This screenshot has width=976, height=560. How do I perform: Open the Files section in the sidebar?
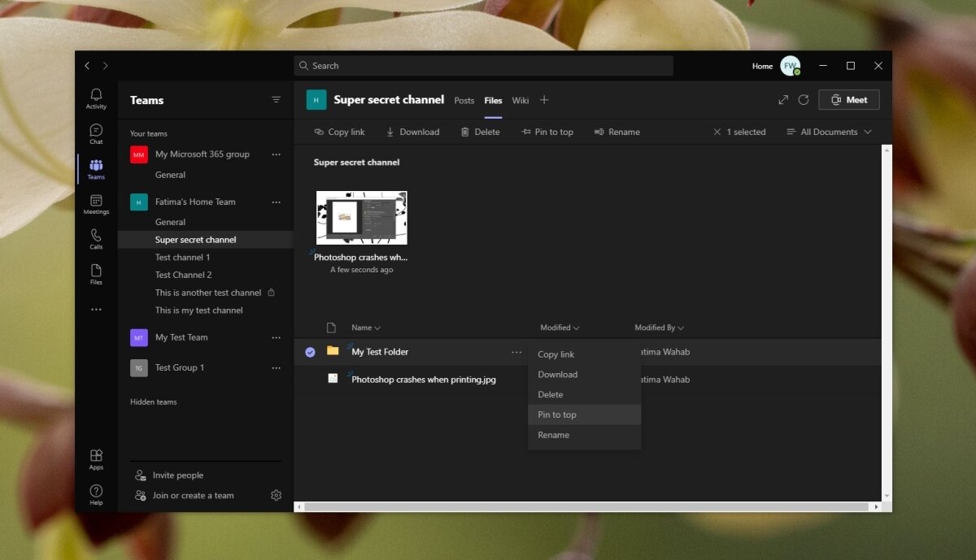pos(95,273)
